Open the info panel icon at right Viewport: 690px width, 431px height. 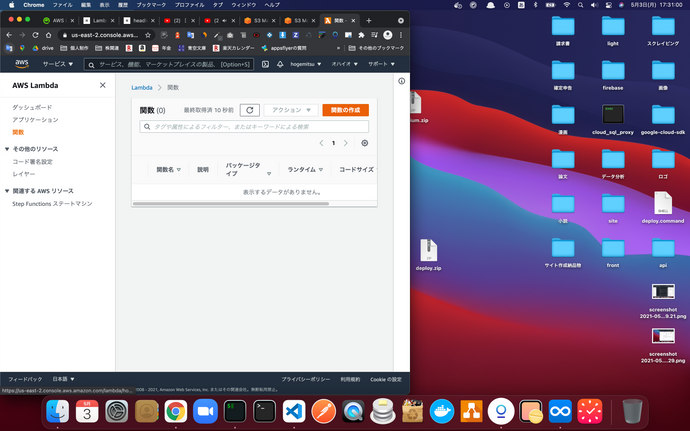[401, 81]
